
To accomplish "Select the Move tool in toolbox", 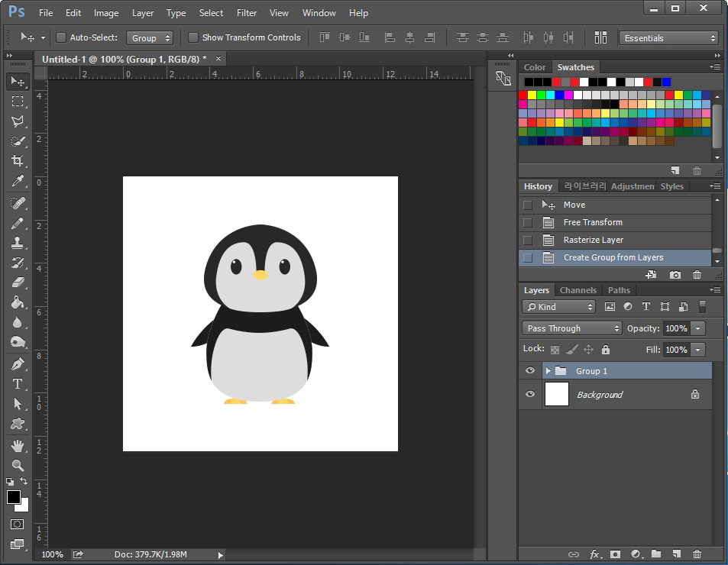I will [x=18, y=82].
